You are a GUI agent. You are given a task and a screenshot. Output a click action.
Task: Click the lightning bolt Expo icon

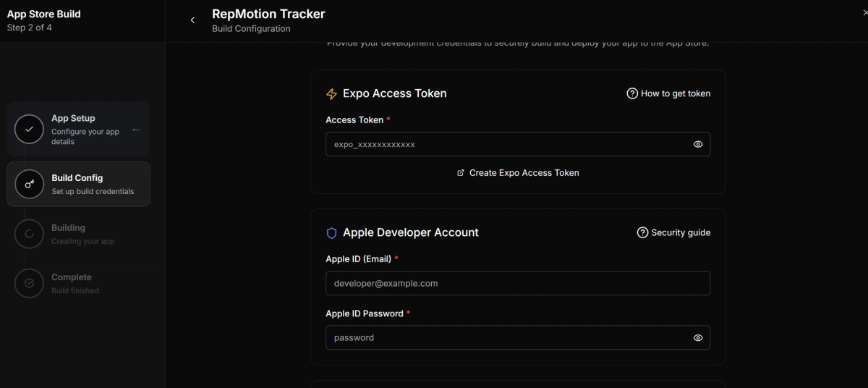[x=332, y=94]
